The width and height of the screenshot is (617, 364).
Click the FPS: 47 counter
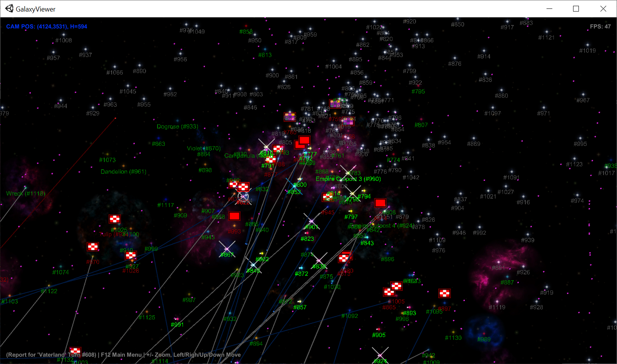600,27
